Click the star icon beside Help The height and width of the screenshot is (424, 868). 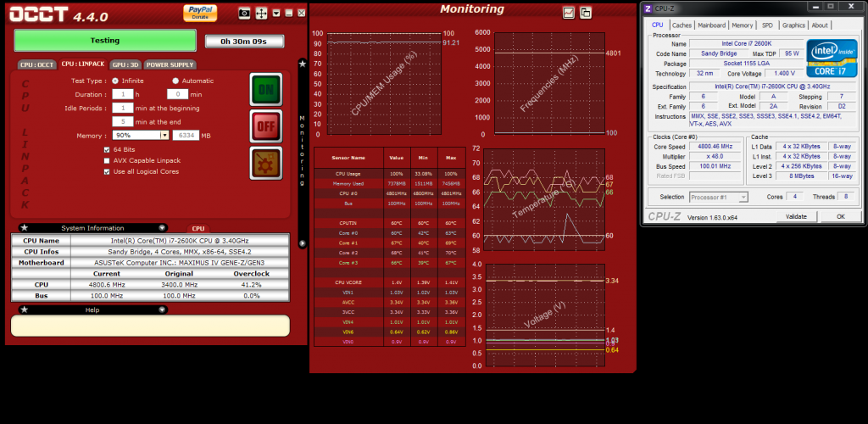[x=25, y=310]
